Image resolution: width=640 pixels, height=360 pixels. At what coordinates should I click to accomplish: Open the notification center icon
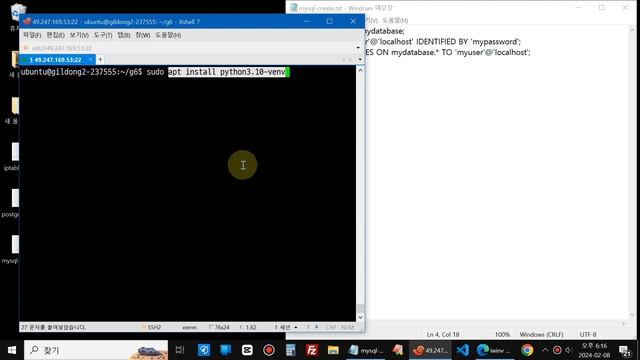pyautogui.click(x=624, y=350)
